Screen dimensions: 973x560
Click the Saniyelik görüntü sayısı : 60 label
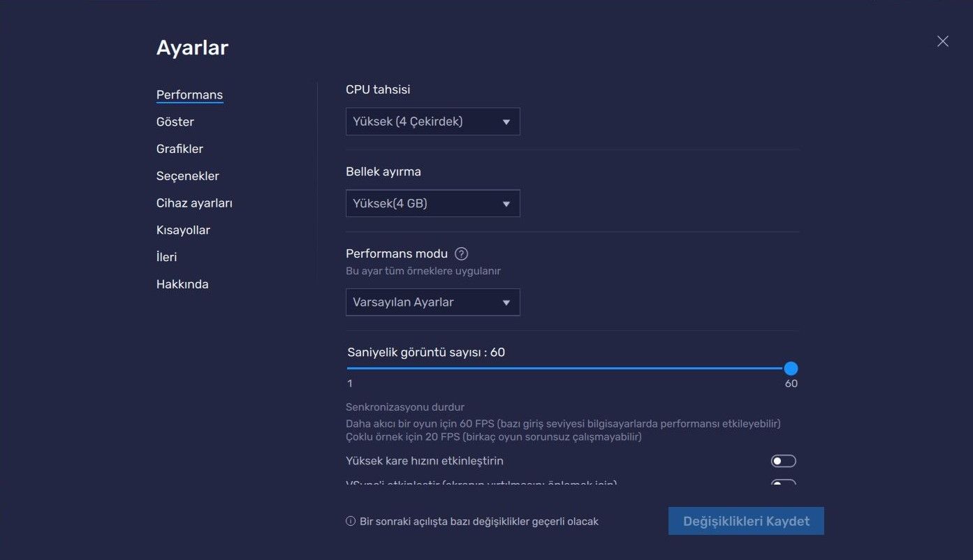pos(426,353)
